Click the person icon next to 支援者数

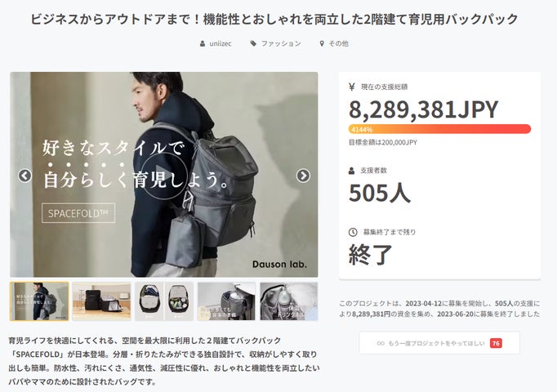click(352, 171)
